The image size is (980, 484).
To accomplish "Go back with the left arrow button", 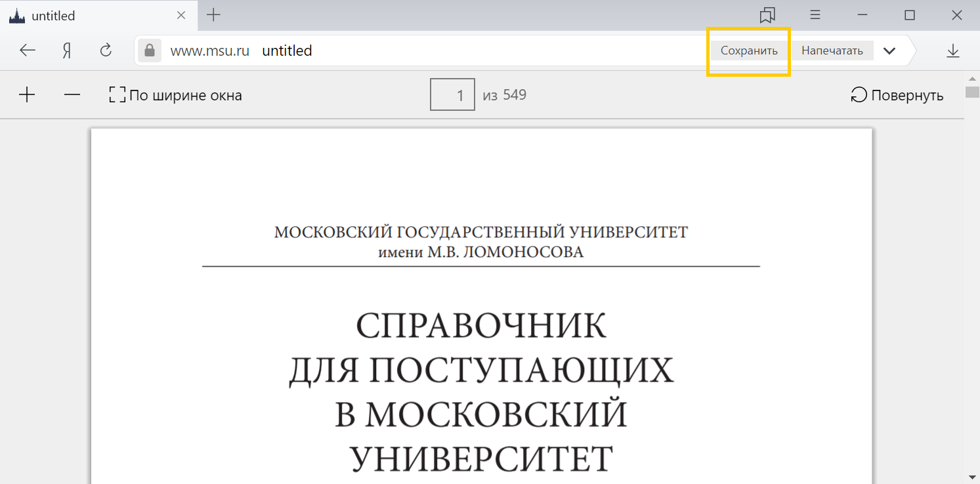I will tap(28, 50).
